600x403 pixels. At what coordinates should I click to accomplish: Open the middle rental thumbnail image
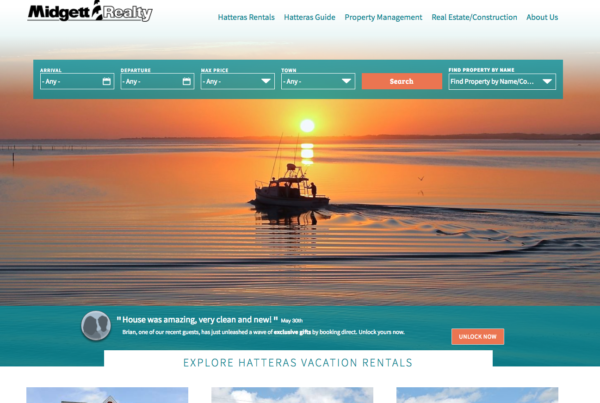[292, 395]
